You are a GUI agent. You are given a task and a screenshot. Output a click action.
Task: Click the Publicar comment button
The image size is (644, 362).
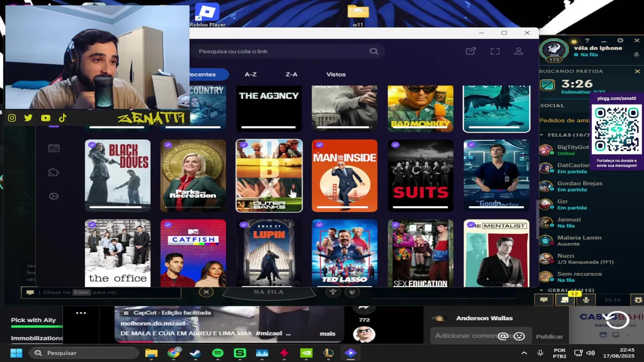[549, 336]
